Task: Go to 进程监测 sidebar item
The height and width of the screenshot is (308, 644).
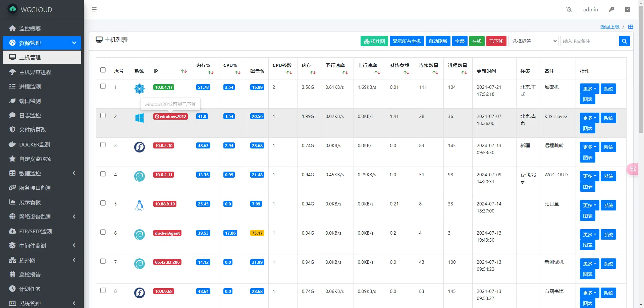Action: pyautogui.click(x=42, y=86)
